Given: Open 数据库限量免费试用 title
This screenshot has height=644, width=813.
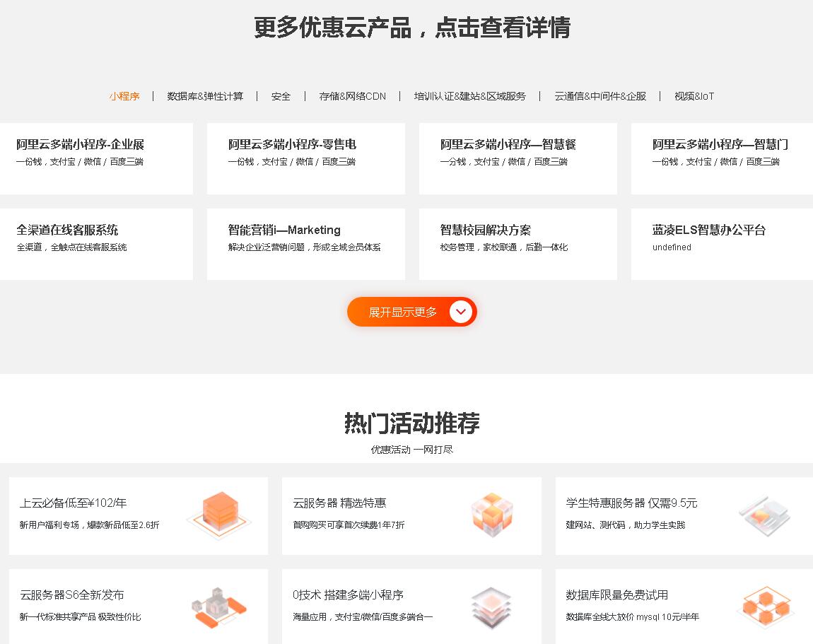Looking at the screenshot, I should coord(617,595).
